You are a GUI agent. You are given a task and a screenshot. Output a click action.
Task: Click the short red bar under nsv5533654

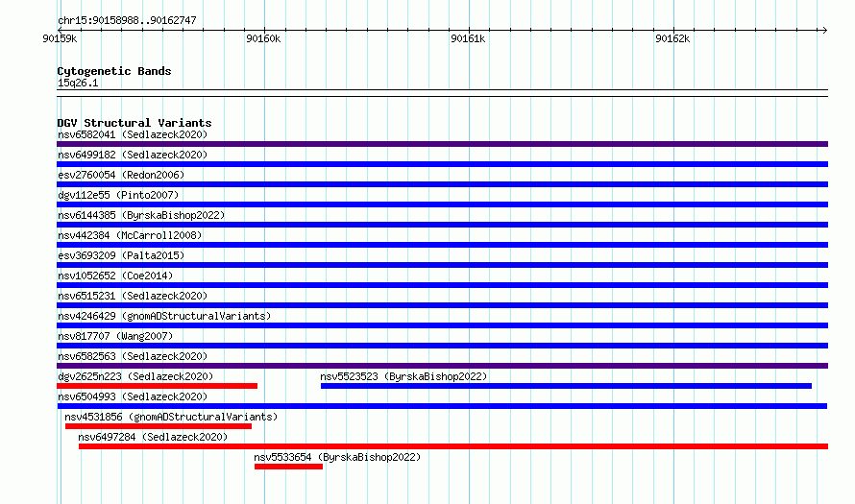click(288, 467)
